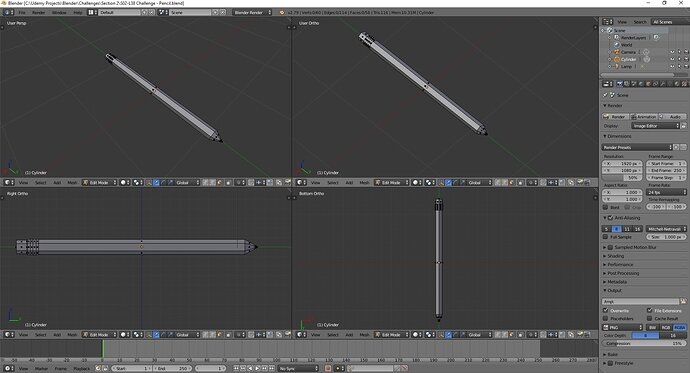
Task: Open the 24 fps frame rate dropdown
Action: click(666, 192)
